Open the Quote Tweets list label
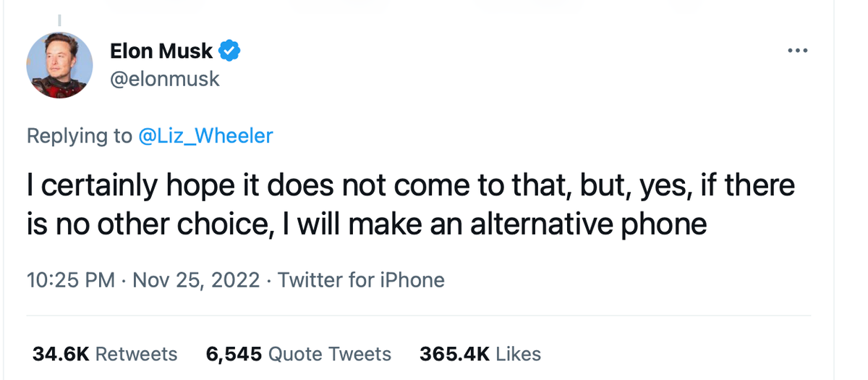This screenshot has height=380, width=868. coord(330,354)
